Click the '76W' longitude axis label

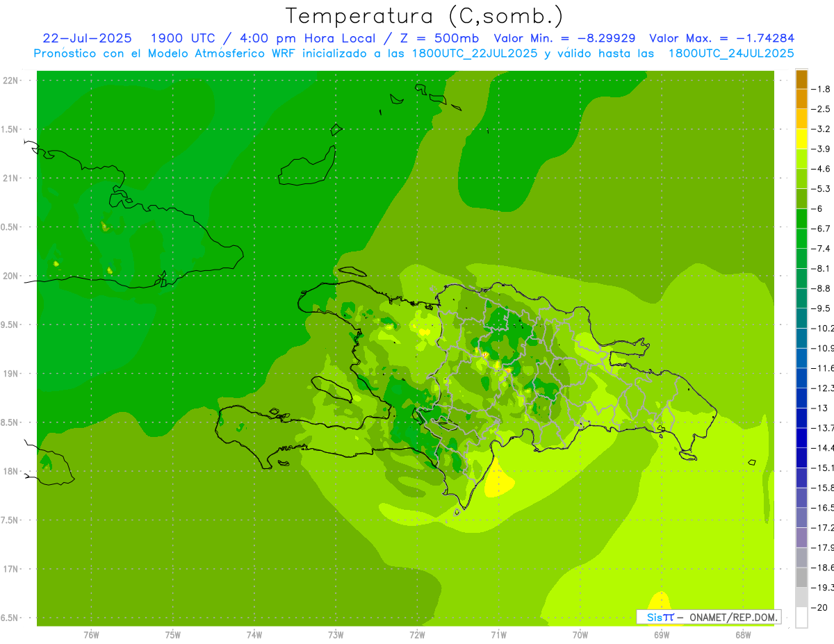(91, 634)
